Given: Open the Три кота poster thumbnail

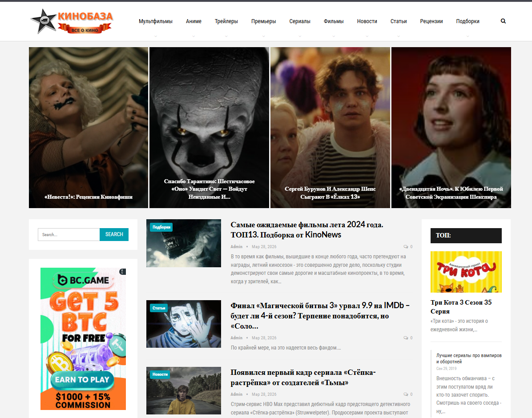Looking at the screenshot, I should (466, 272).
